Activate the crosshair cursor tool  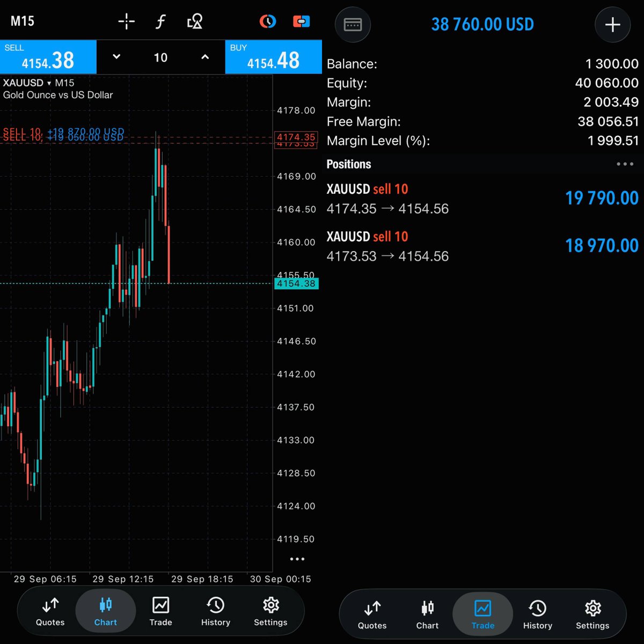[x=127, y=21]
